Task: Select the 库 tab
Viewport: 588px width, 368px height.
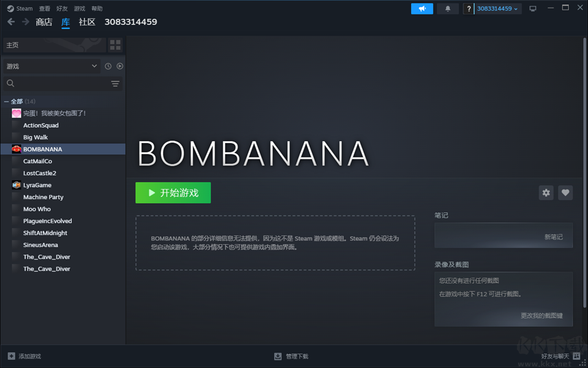Action: click(x=66, y=22)
